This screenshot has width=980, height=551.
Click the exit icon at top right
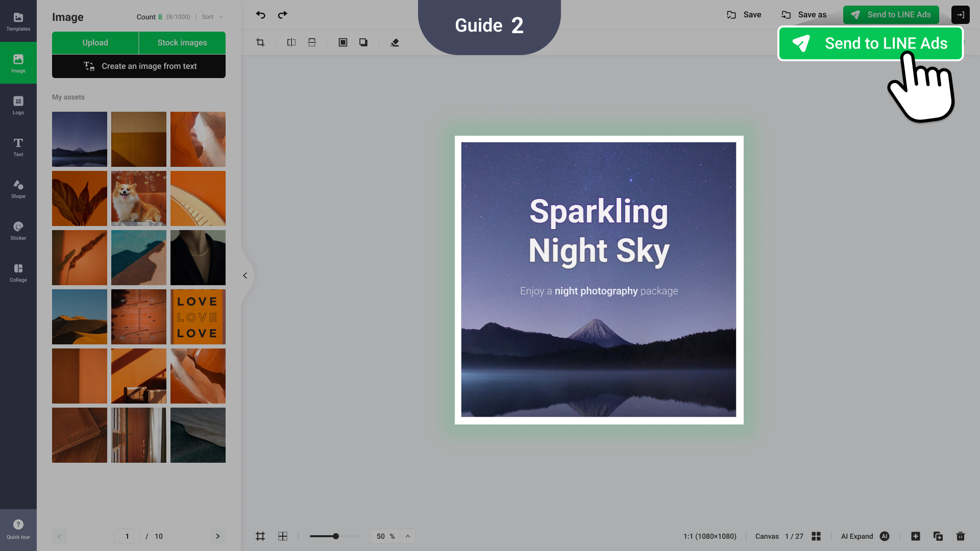click(961, 15)
